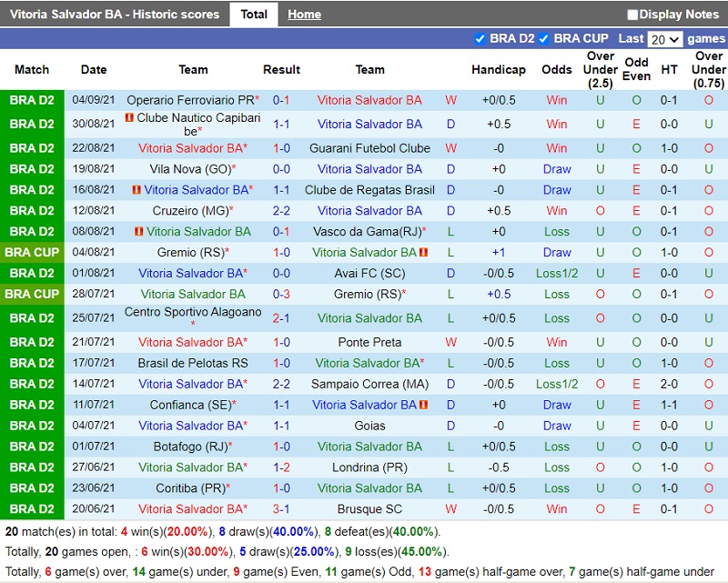Switch to the Home tab

point(304,15)
